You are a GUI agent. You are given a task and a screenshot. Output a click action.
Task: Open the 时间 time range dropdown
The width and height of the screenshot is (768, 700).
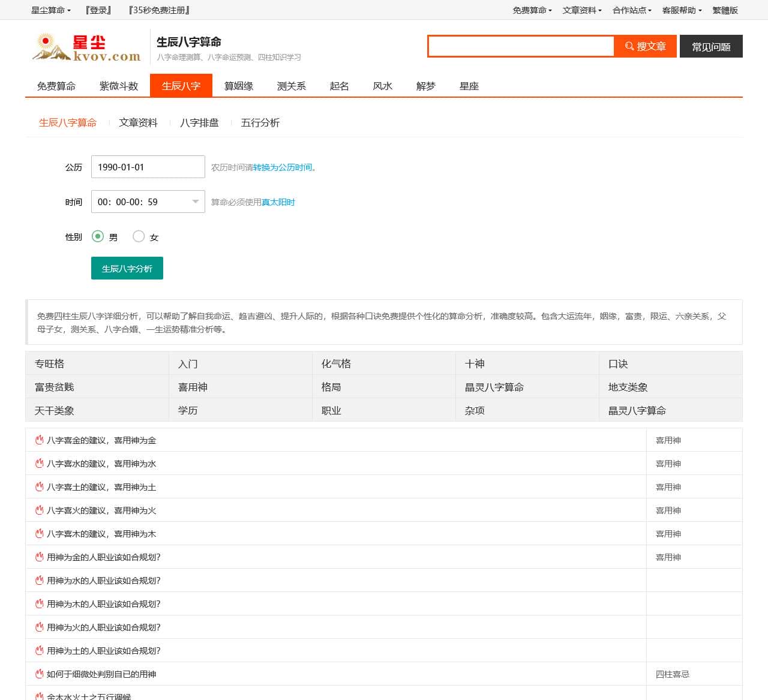[148, 202]
